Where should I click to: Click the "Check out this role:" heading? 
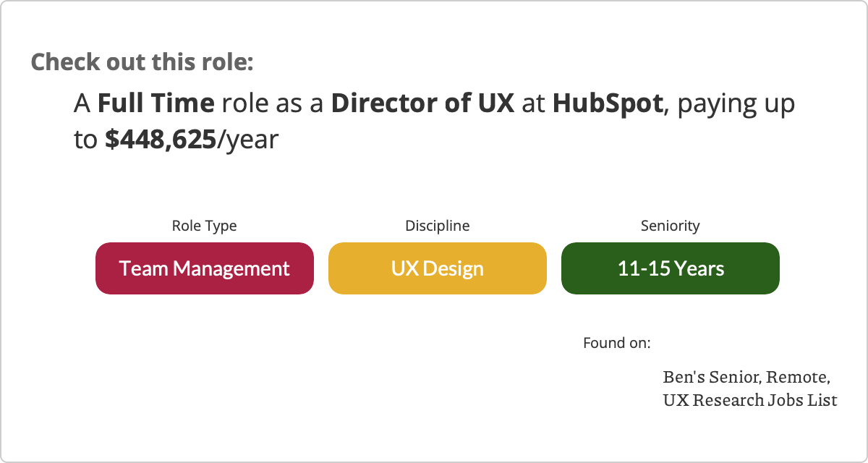tap(142, 61)
